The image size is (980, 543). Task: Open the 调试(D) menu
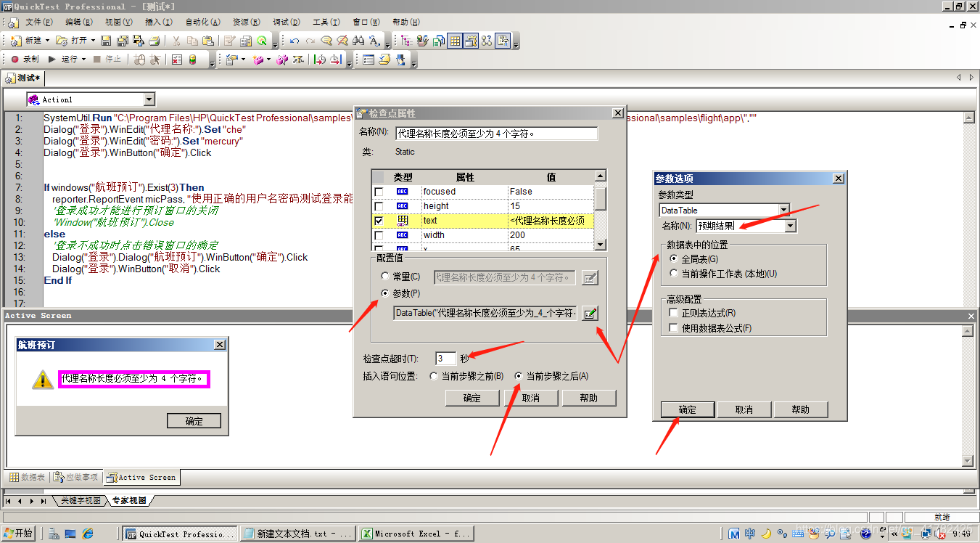pos(287,23)
